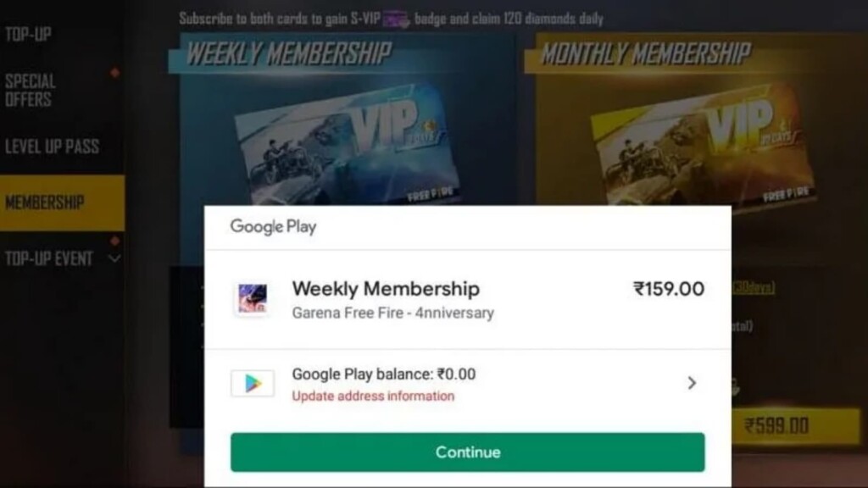868x488 pixels.
Task: Click the Top-Up Event notification diamond
Action: click(114, 241)
